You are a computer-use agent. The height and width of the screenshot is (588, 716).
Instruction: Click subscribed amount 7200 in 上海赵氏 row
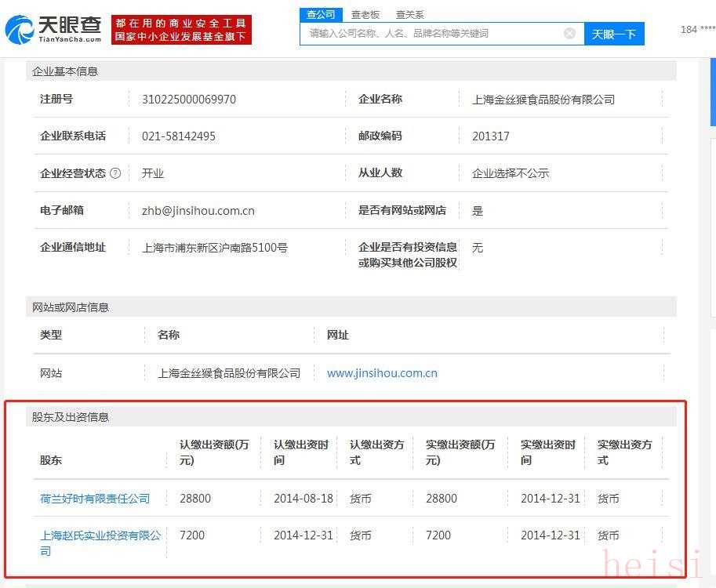pyautogui.click(x=192, y=535)
